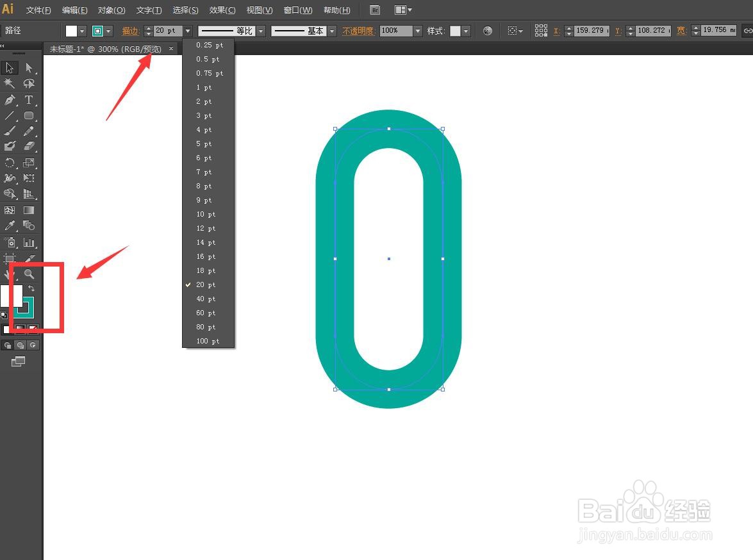The width and height of the screenshot is (753, 560).
Task: Open variable width profile 等比 dropdown
Action: [261, 31]
